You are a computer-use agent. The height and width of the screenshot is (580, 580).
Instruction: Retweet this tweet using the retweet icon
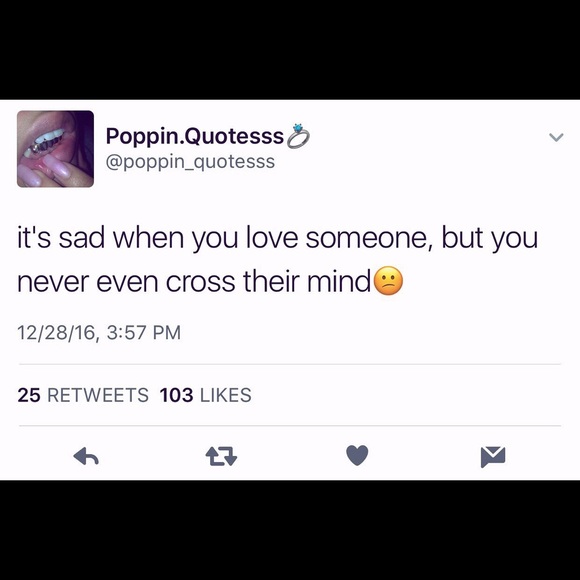[221, 456]
